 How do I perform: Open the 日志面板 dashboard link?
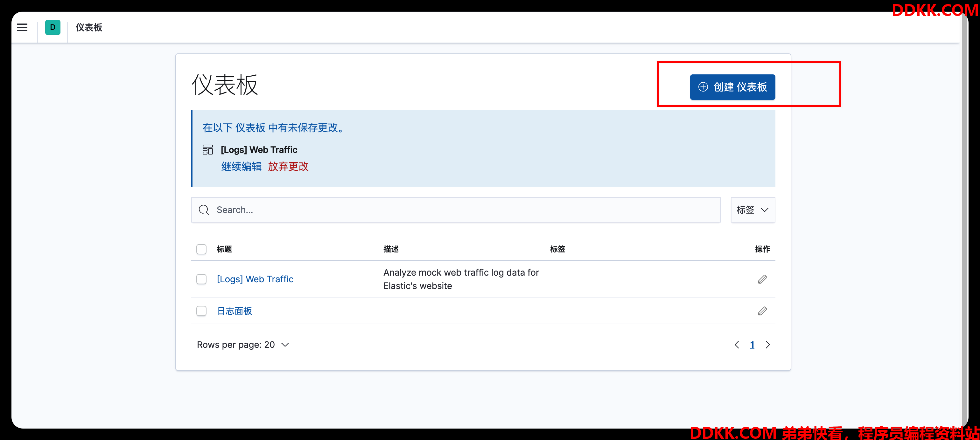234,311
